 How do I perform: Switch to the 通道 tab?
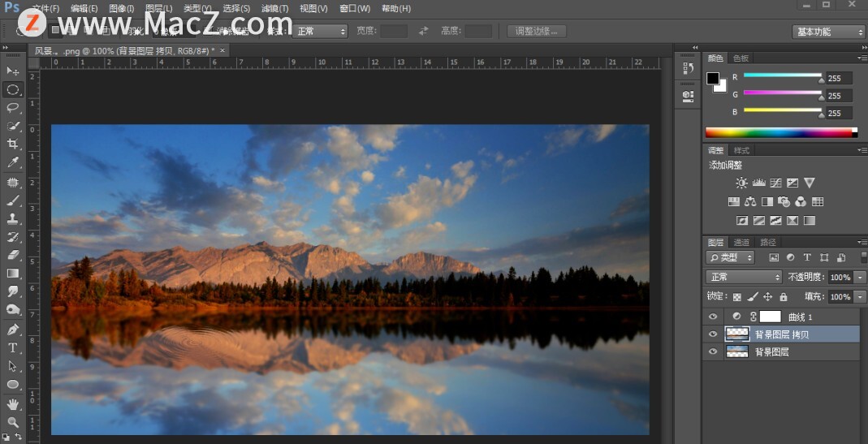click(741, 242)
